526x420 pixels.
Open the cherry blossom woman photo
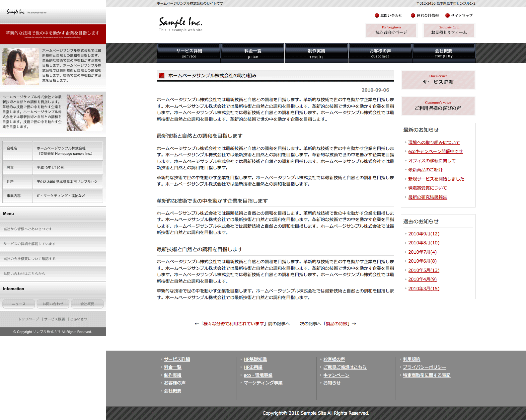pos(85,113)
